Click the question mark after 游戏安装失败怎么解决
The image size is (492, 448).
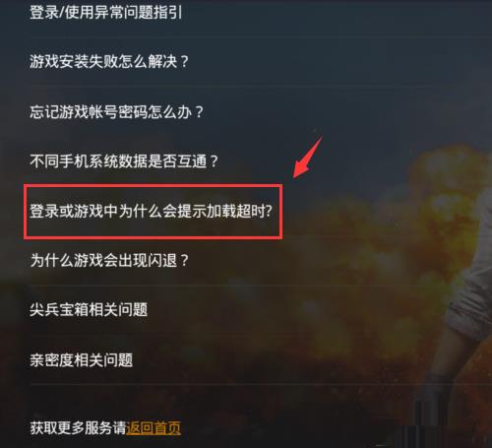point(185,62)
